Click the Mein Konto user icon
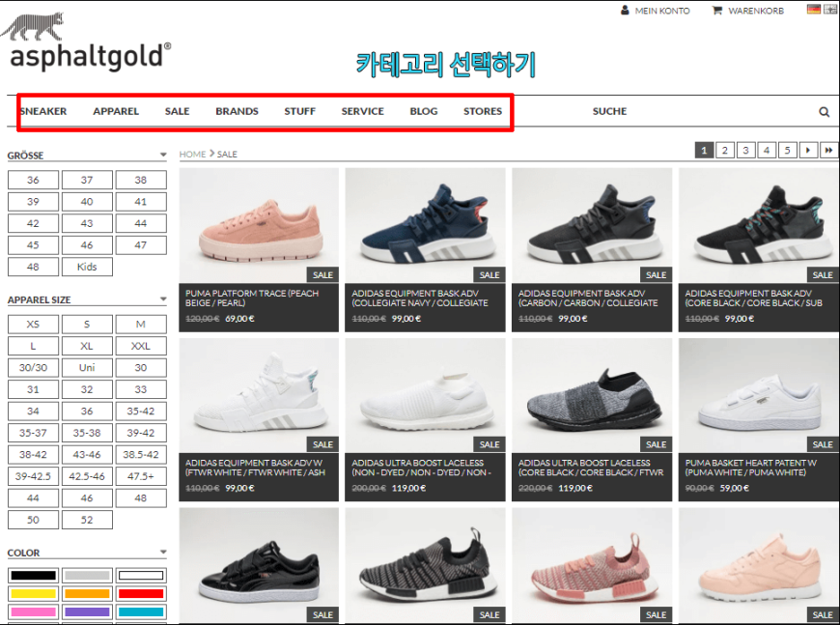 (x=625, y=11)
